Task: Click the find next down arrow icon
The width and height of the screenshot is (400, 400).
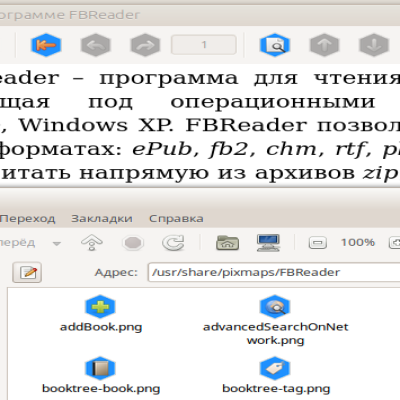Action: tap(374, 45)
